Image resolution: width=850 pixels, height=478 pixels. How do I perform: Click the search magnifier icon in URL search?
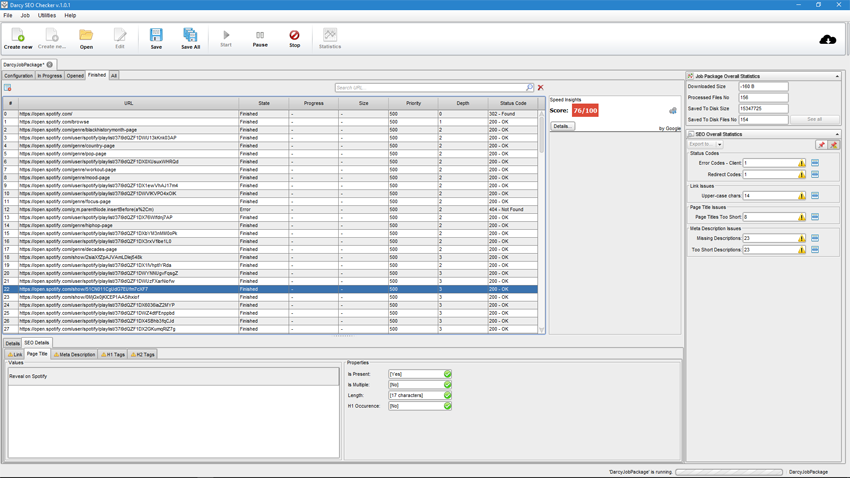(530, 87)
